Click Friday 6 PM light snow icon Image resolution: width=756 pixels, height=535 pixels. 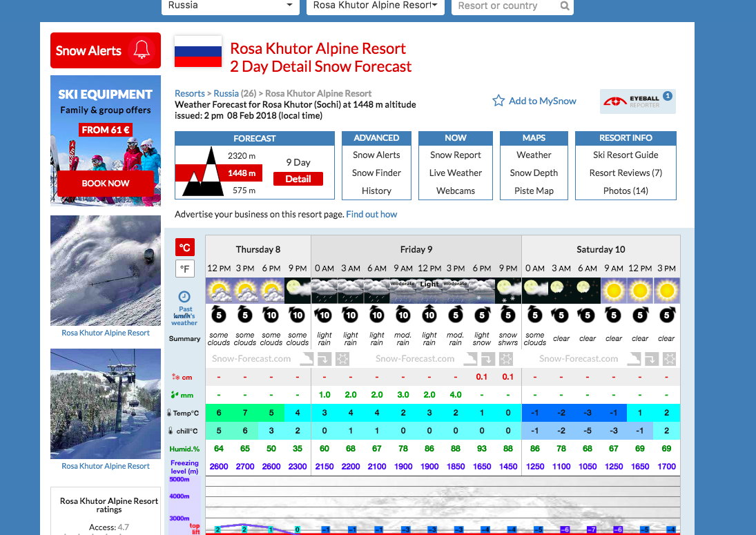(482, 291)
